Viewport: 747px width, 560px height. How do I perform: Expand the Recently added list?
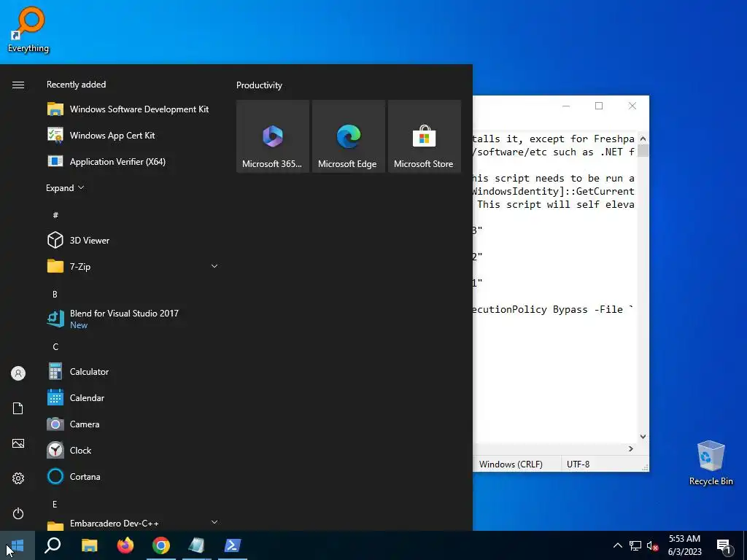[65, 187]
